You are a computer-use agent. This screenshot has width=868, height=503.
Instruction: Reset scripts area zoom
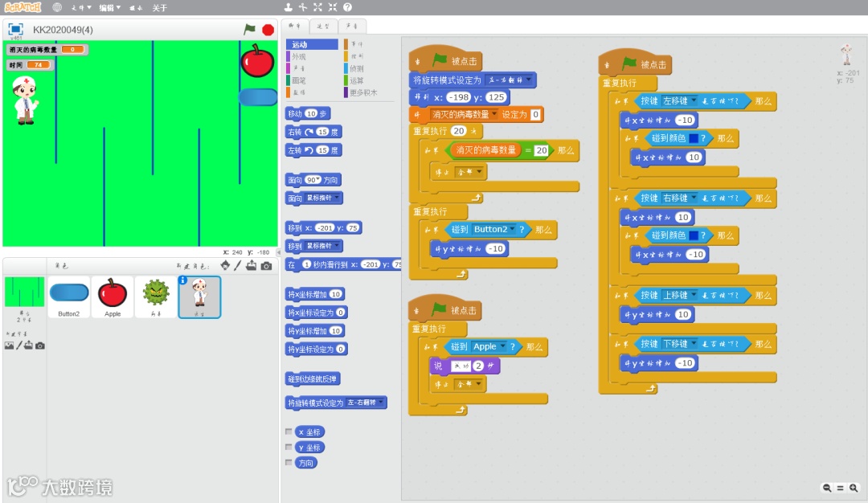[x=841, y=488]
